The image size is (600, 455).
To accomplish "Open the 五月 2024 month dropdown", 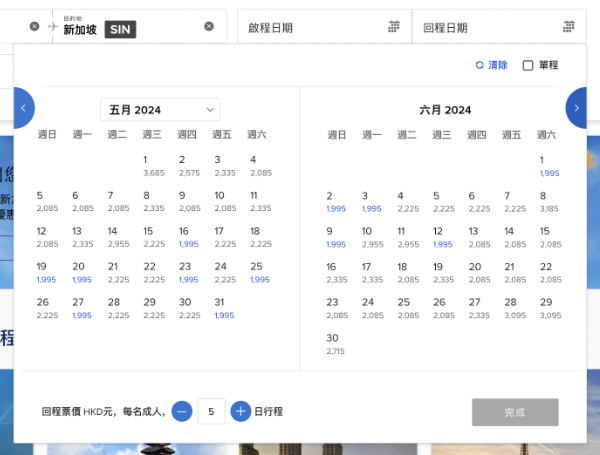I will 160,110.
